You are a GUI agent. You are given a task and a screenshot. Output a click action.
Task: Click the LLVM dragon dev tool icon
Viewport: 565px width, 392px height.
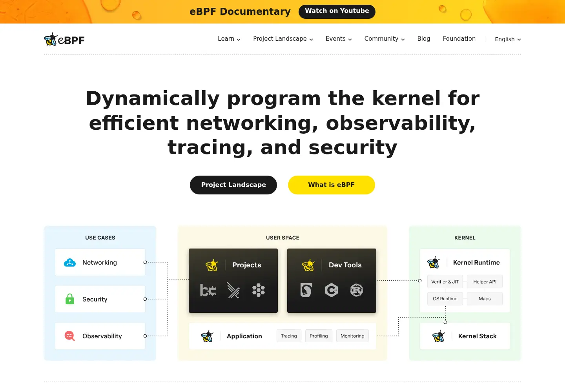click(x=306, y=290)
